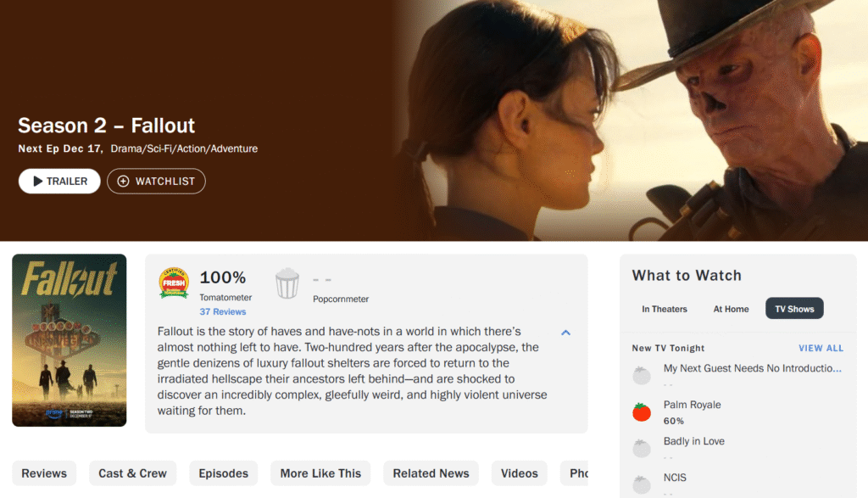Play the Fallout Season 2 trailer
Viewport: 868px width, 498px height.
(59, 181)
